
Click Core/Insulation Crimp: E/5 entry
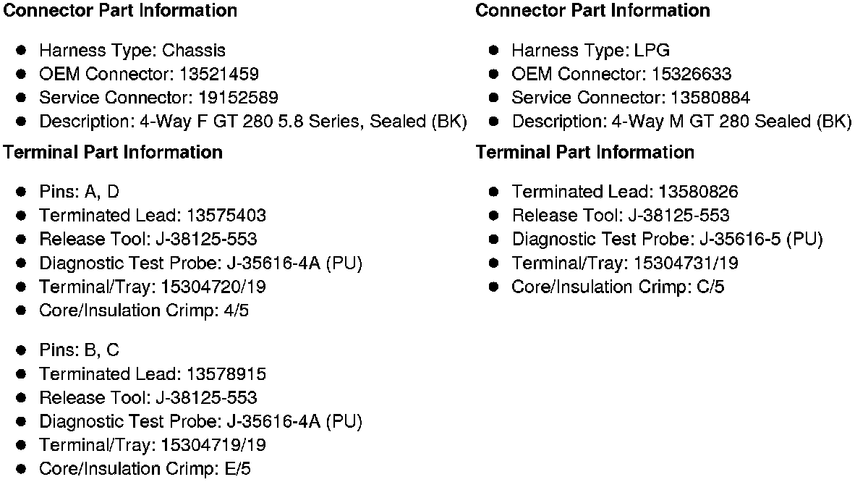[x=145, y=469]
